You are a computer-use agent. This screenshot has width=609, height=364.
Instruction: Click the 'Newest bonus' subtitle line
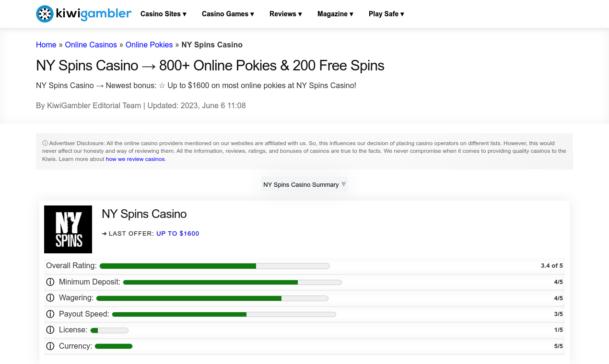196,86
